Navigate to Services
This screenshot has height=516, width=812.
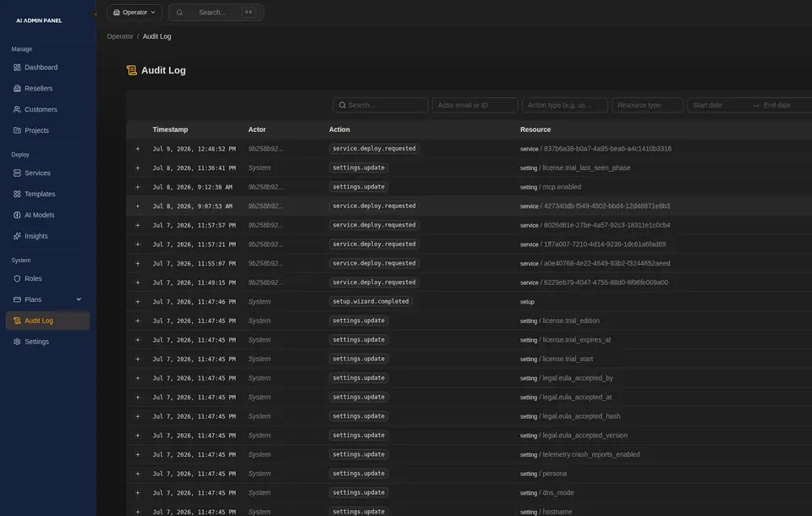(x=47, y=173)
